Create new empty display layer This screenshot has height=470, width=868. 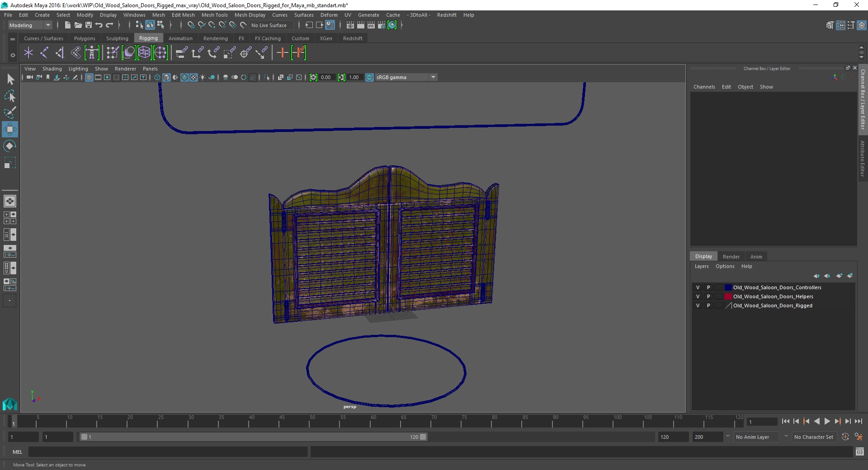(839, 276)
